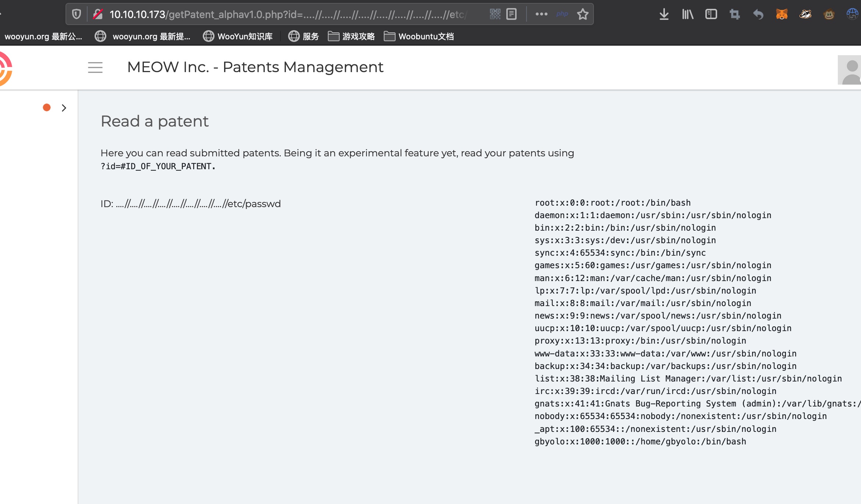Open page actions three-dot menu
861x504 pixels.
541,14
